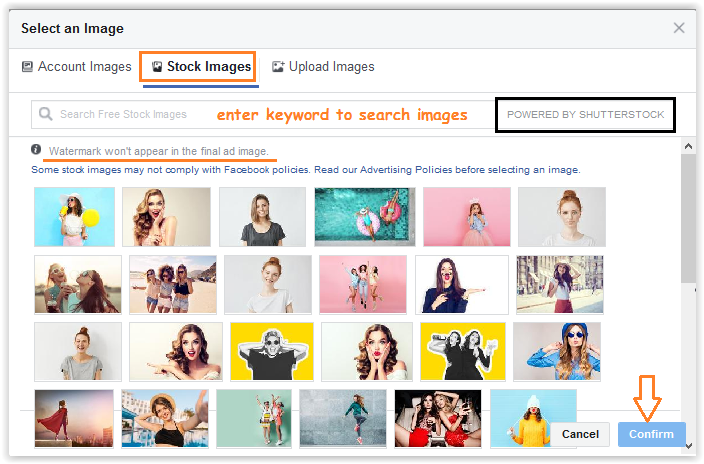The image size is (704, 464).
Task: Pick the superhero red cape sunset image
Action: (74, 418)
